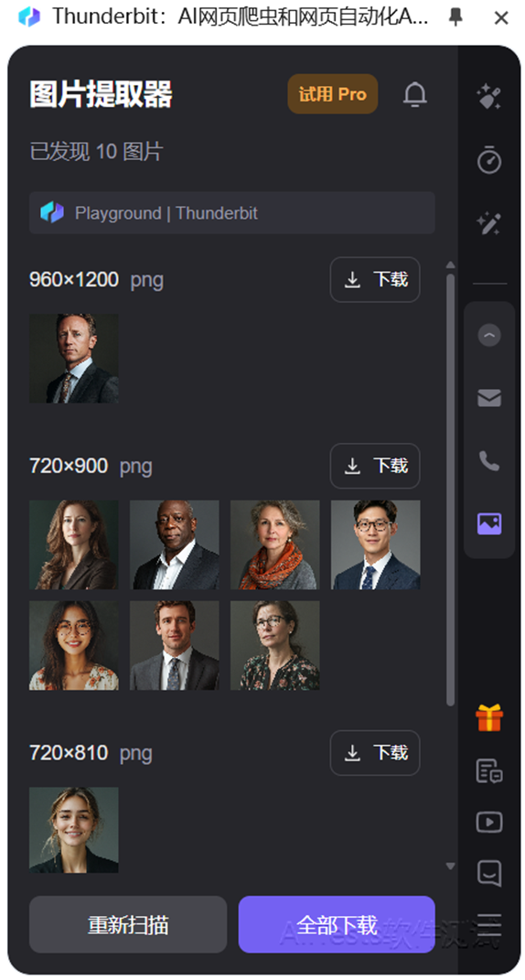
Task: Open the email extractor envelope icon
Action: (488, 398)
